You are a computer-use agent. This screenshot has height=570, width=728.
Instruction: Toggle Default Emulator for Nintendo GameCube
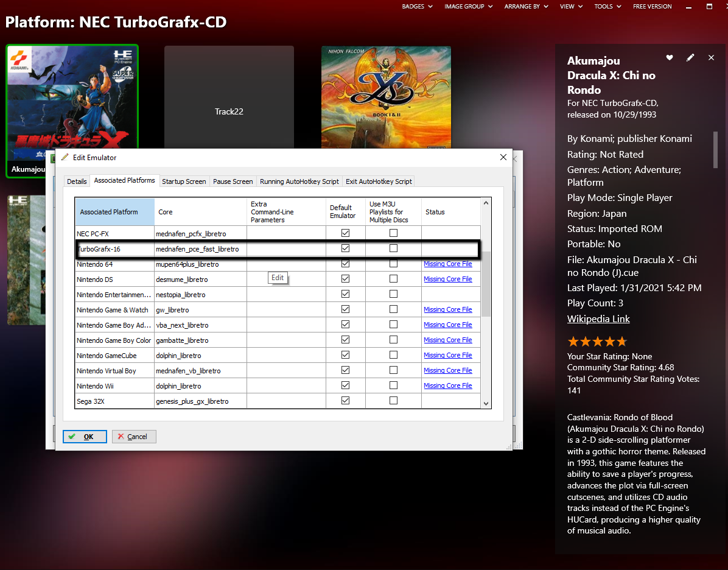345,355
